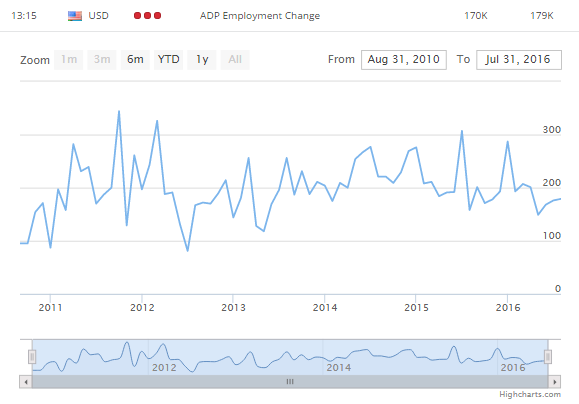Screen dimensions: 579x404
Task: Click the highest peak of the line in late 2011
Action: pos(119,111)
